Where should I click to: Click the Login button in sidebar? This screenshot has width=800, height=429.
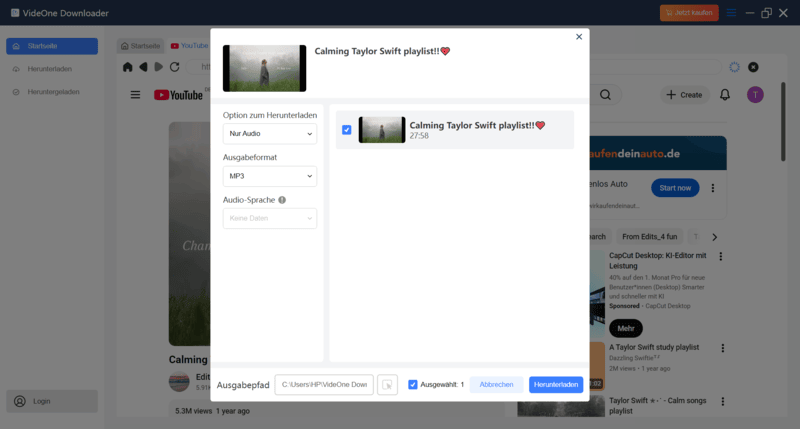coord(52,401)
